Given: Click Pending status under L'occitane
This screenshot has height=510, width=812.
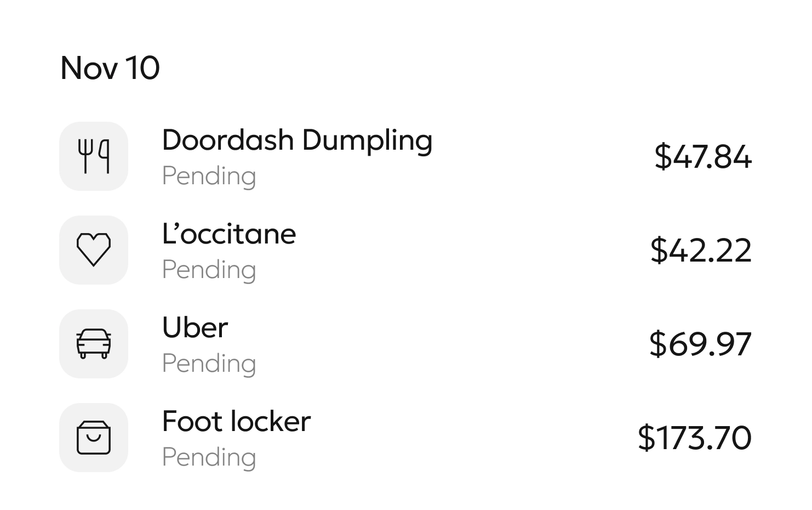Looking at the screenshot, I should 209,270.
